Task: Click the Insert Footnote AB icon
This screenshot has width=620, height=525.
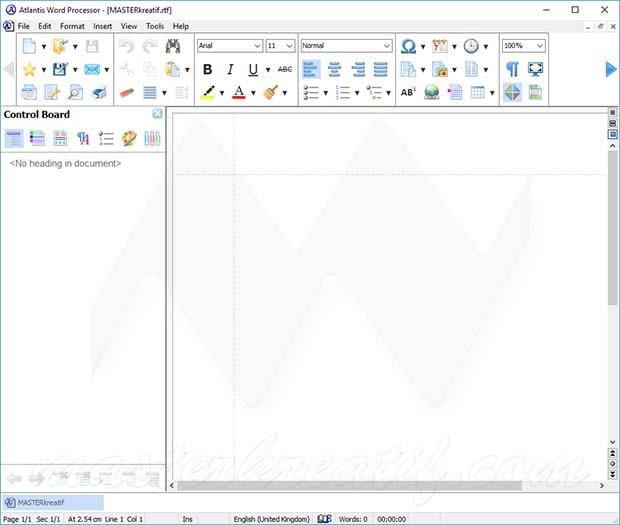Action: click(x=408, y=93)
